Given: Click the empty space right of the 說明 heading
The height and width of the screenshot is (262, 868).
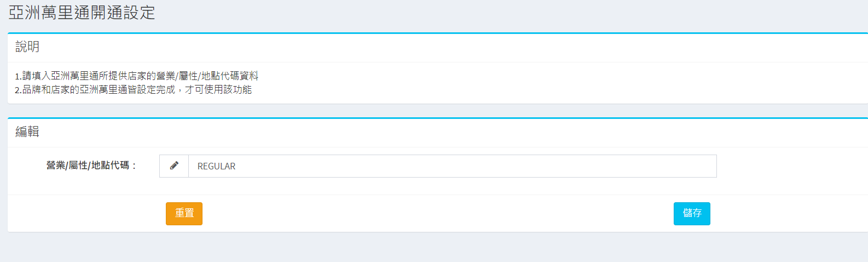Looking at the screenshot, I should [438, 48].
